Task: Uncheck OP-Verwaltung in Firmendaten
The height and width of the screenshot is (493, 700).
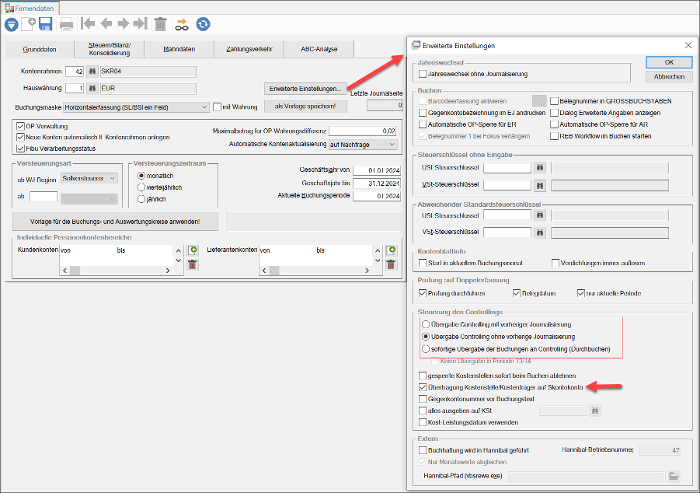Action: click(20, 126)
